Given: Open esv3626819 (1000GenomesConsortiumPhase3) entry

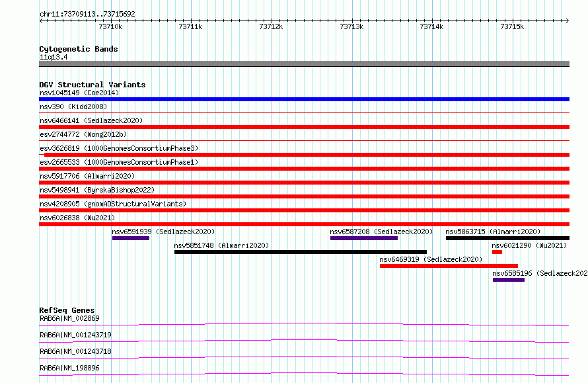Looking at the screenshot, I should pos(119,148).
